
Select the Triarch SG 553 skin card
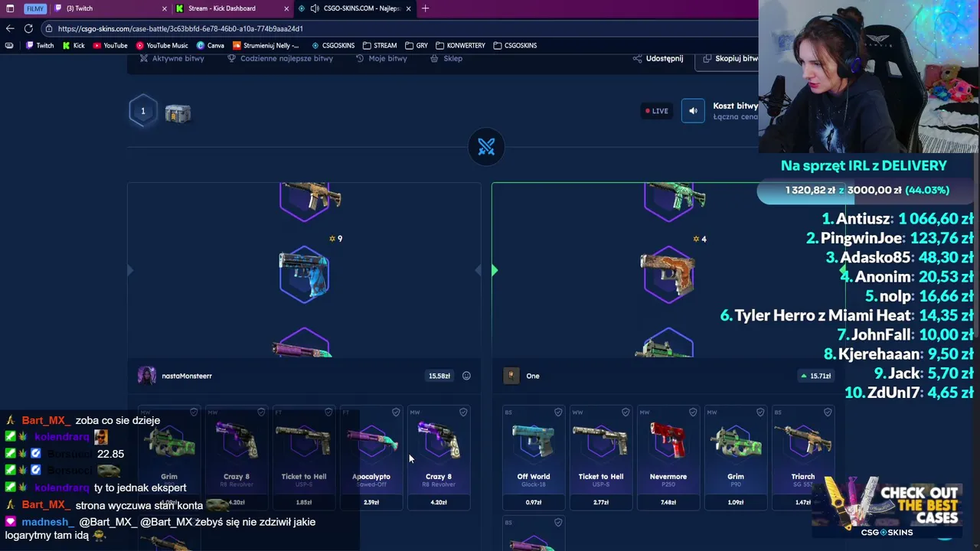point(803,458)
